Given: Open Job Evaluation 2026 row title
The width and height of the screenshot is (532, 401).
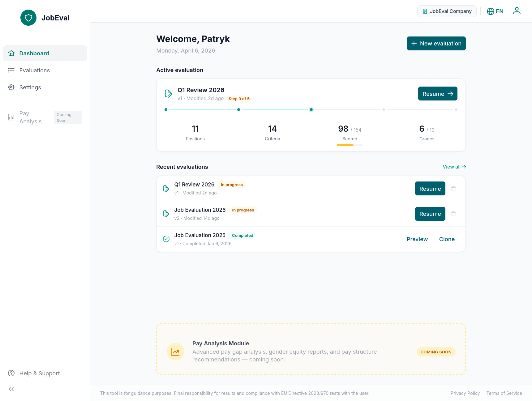Looking at the screenshot, I should 200,210.
